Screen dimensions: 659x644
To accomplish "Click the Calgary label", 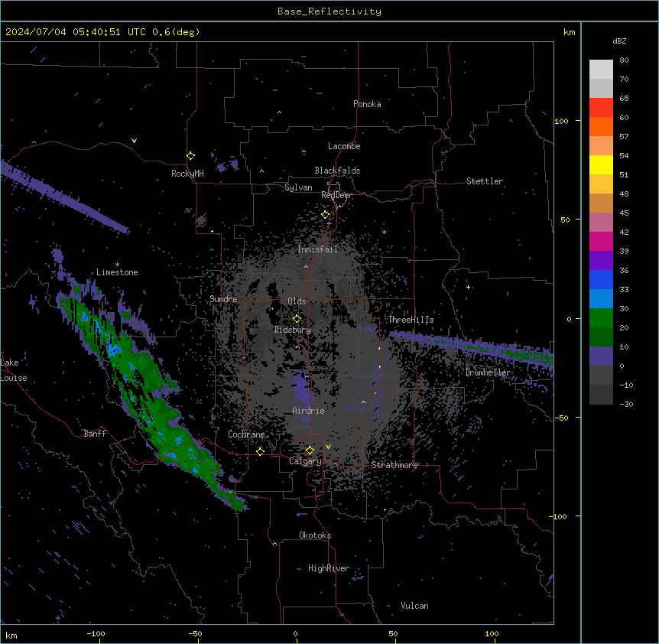I will pos(306,461).
